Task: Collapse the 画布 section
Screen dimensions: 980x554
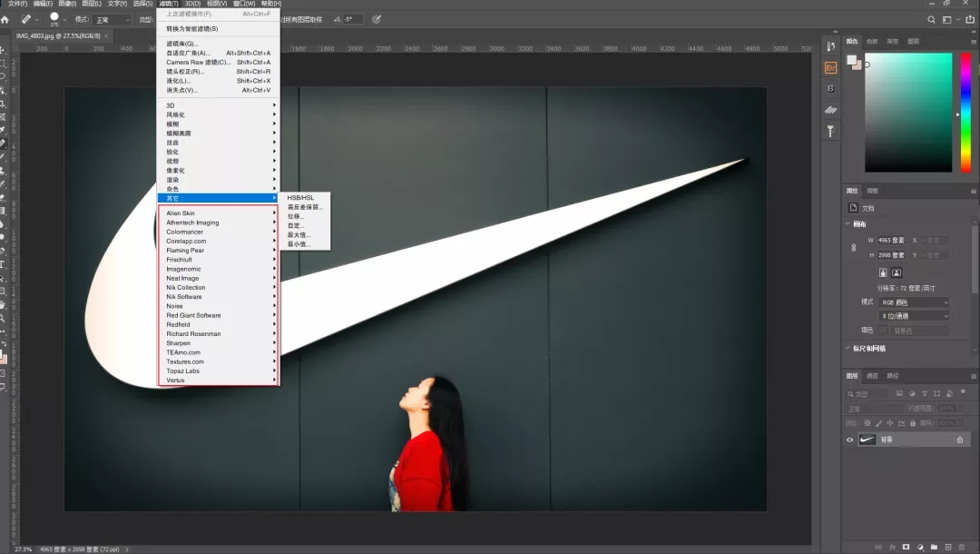Action: 848,223
